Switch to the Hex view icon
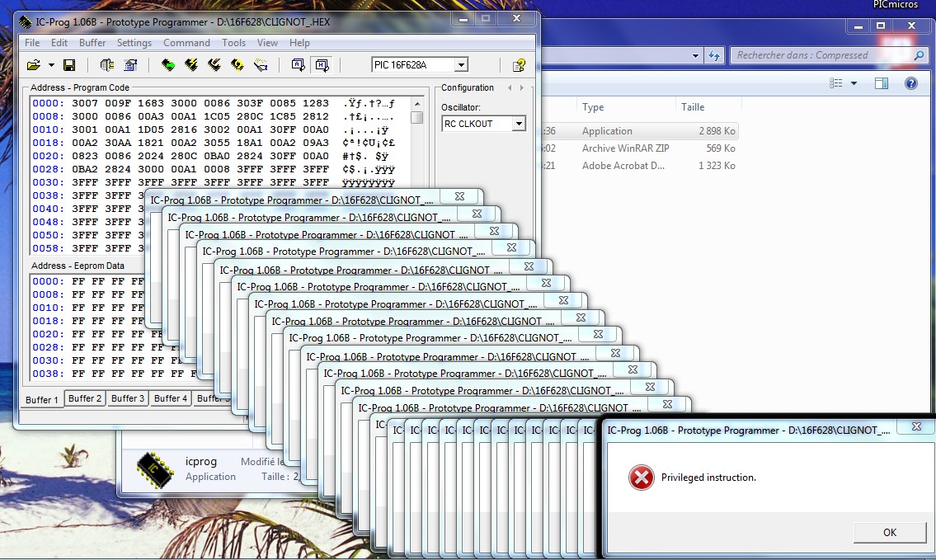 (322, 64)
